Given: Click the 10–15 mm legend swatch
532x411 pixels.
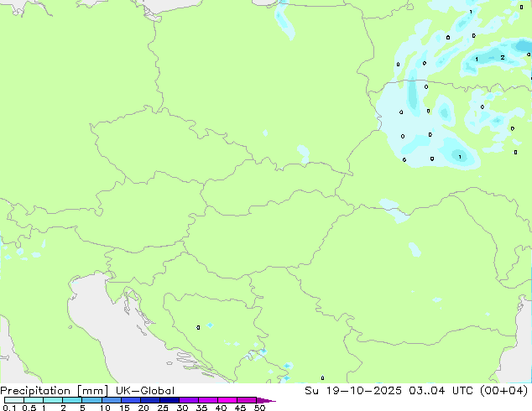Looking at the screenshot, I should pyautogui.click(x=111, y=400).
